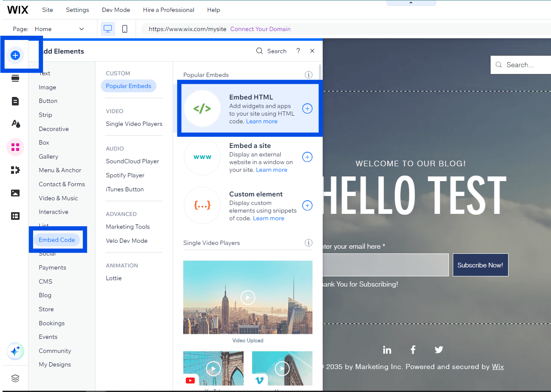Click the Custom element braces icon
Viewport: 551px width, 392px height.
[x=202, y=205]
